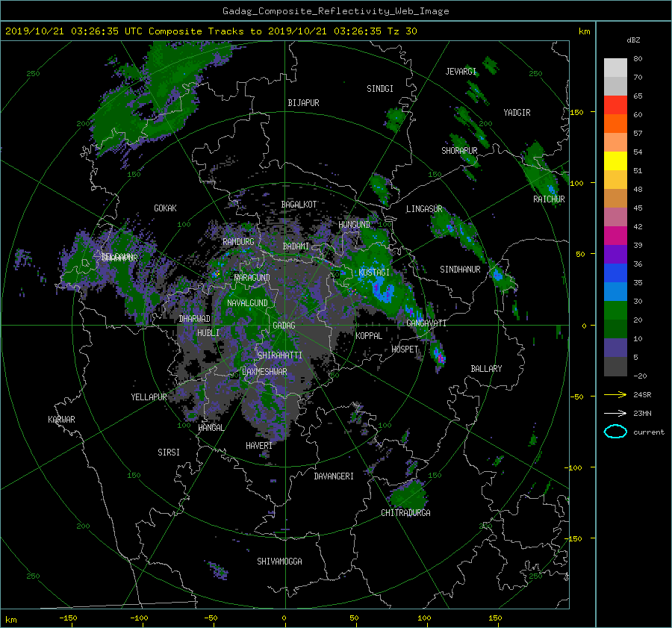This screenshot has width=672, height=628.
Task: Click the DAVANGERI city label
Action: click(x=334, y=476)
